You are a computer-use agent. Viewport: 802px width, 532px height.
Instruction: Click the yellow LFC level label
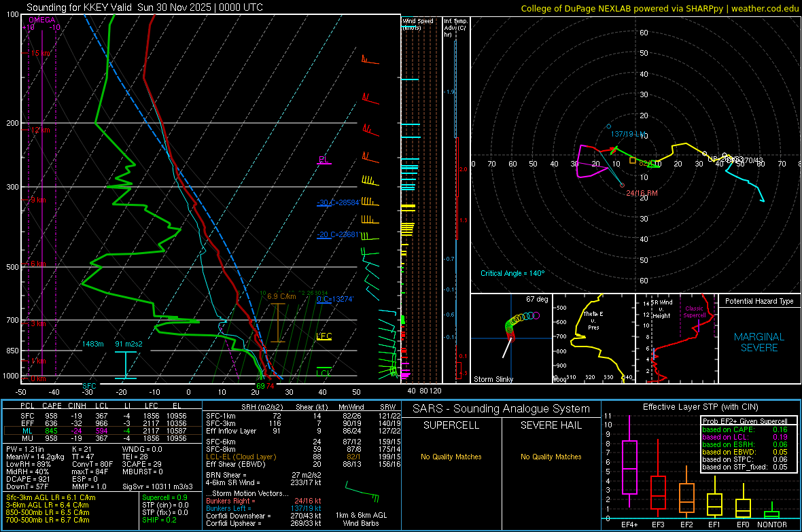pos(324,336)
